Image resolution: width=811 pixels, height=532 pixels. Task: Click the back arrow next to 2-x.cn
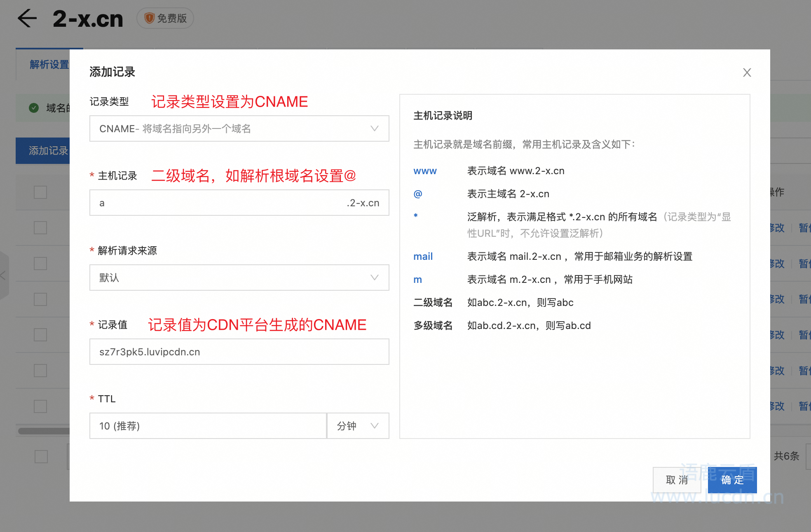pos(27,18)
